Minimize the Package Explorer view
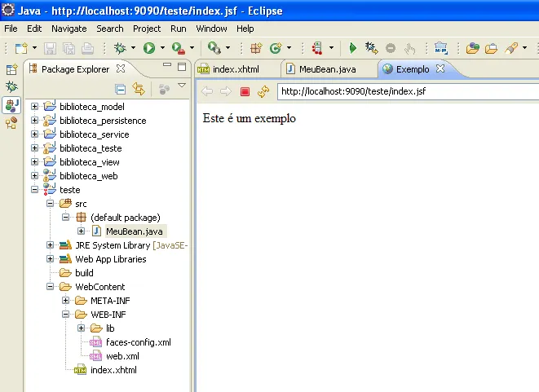 click(x=167, y=64)
